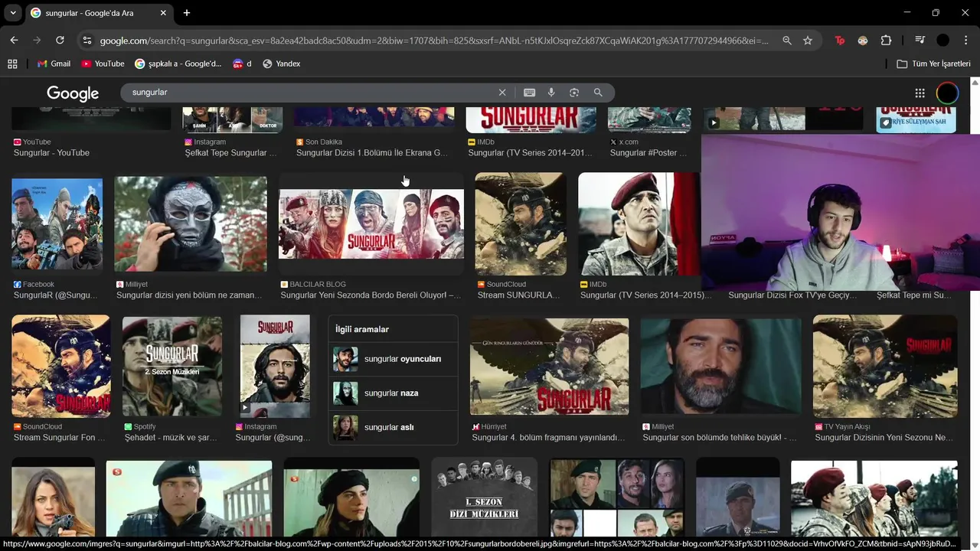Open Son Dakika Sungurlar Dizisi result
This screenshot has height=551, width=980.
click(x=372, y=153)
